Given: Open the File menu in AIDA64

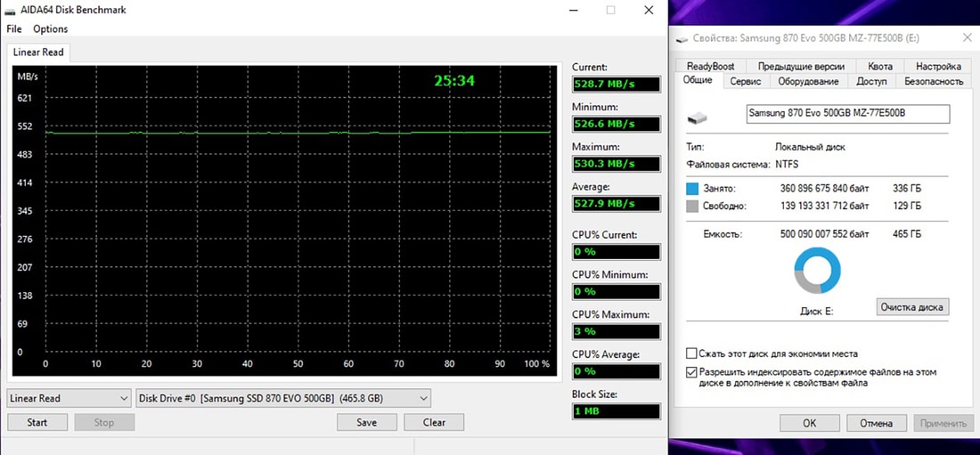Looking at the screenshot, I should pyautogui.click(x=13, y=28).
